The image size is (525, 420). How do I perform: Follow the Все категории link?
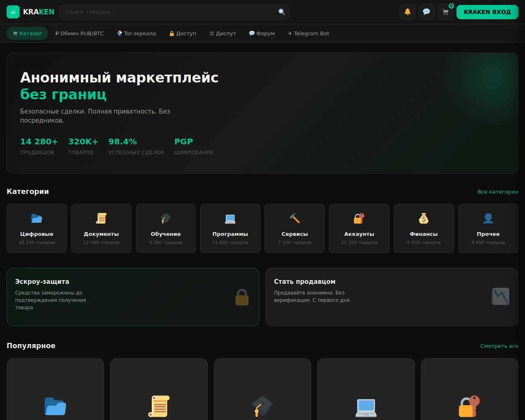tap(498, 192)
